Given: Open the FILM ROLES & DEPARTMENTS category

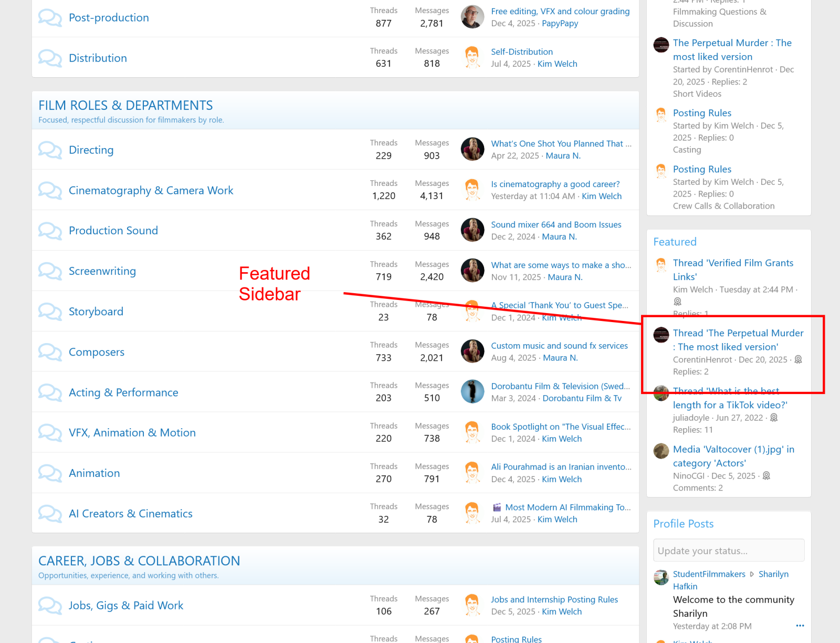Looking at the screenshot, I should coord(125,105).
